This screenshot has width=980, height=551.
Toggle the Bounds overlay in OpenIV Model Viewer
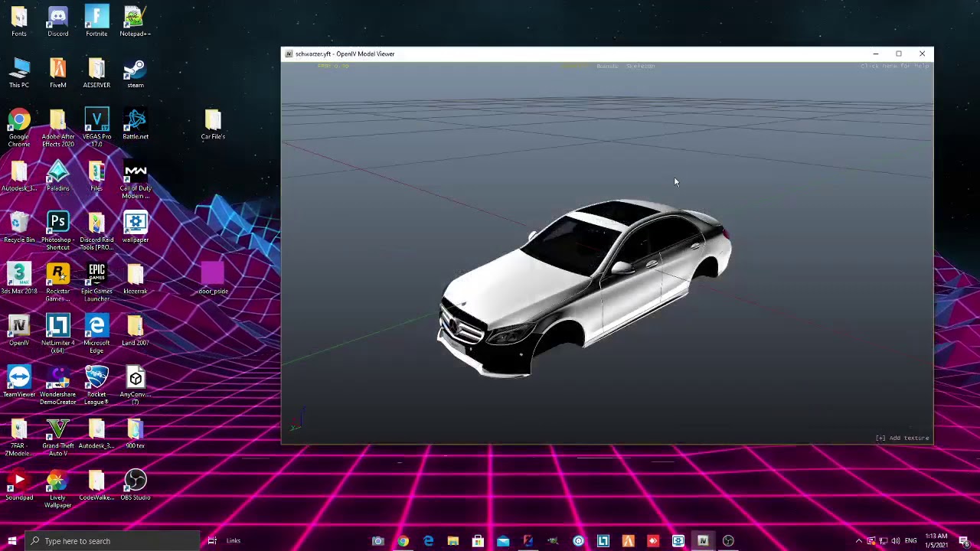[606, 66]
